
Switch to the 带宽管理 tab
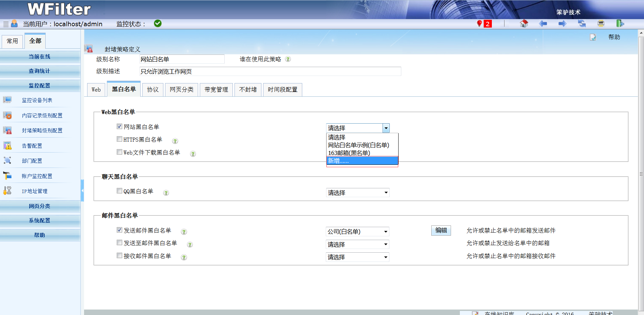coord(216,90)
